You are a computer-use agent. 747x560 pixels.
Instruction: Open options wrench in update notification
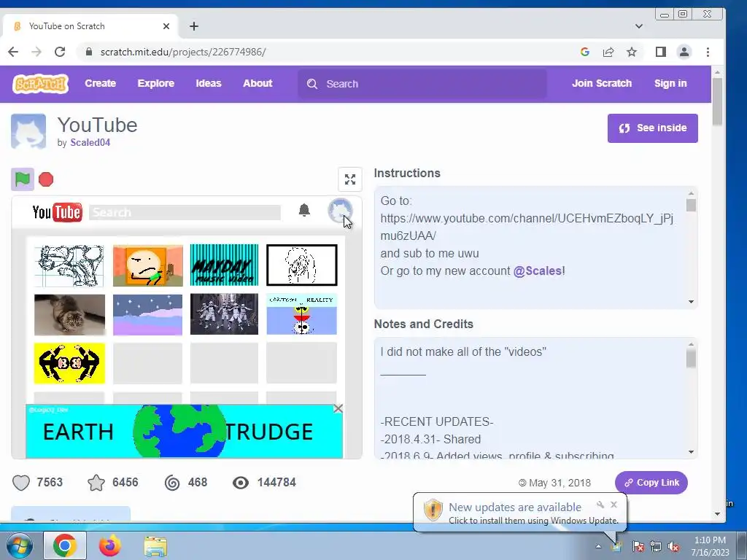[600, 505]
